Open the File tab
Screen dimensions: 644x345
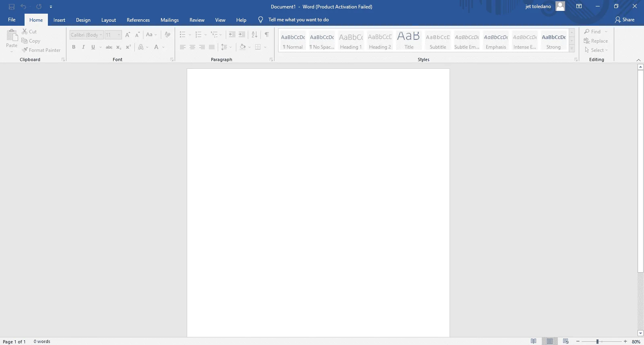[x=12, y=20]
